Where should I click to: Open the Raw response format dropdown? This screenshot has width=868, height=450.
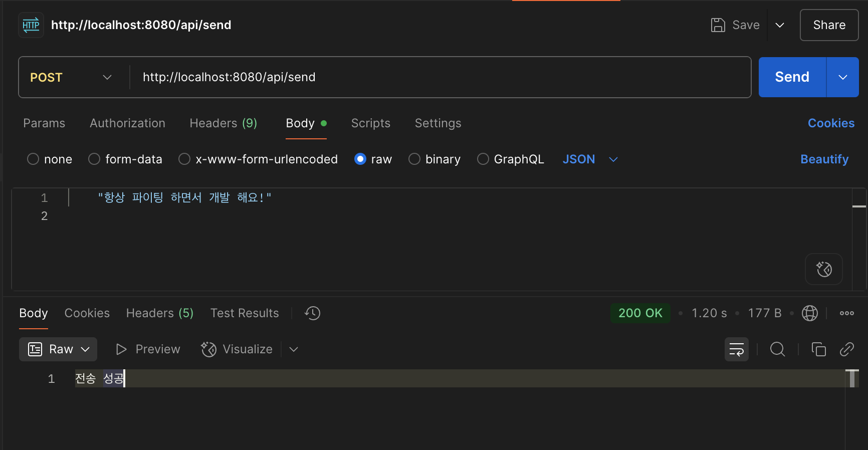click(58, 349)
